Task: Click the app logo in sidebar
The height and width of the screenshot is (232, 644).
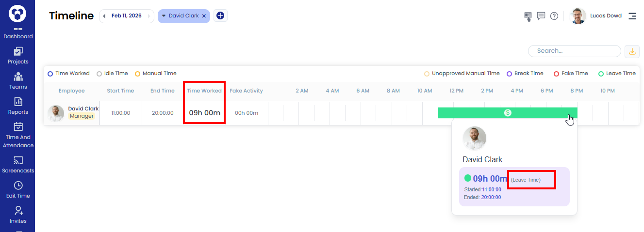Action: (x=17, y=14)
